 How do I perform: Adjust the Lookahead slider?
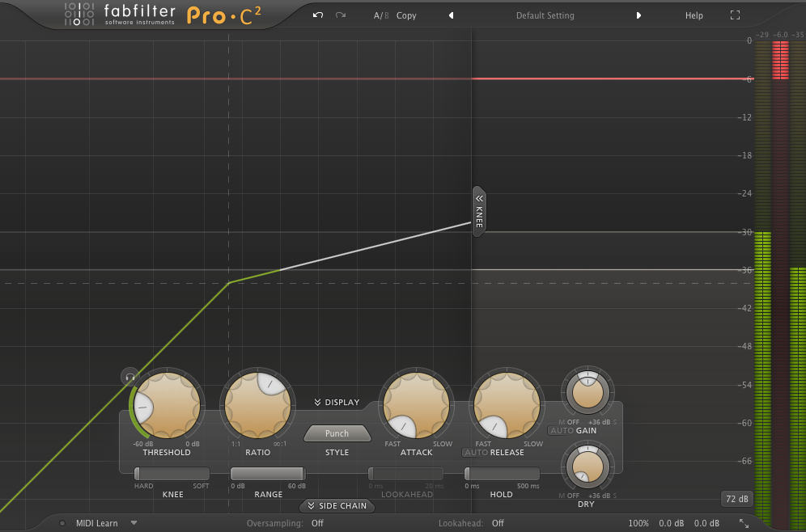(405, 474)
